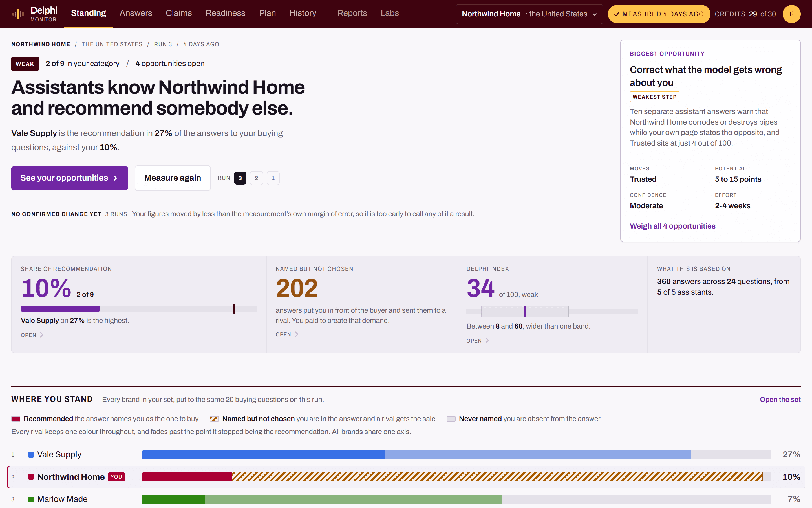Screen dimensions: 812x508
Task: Click the "5 to 15 points" potential value
Action: click(738, 179)
